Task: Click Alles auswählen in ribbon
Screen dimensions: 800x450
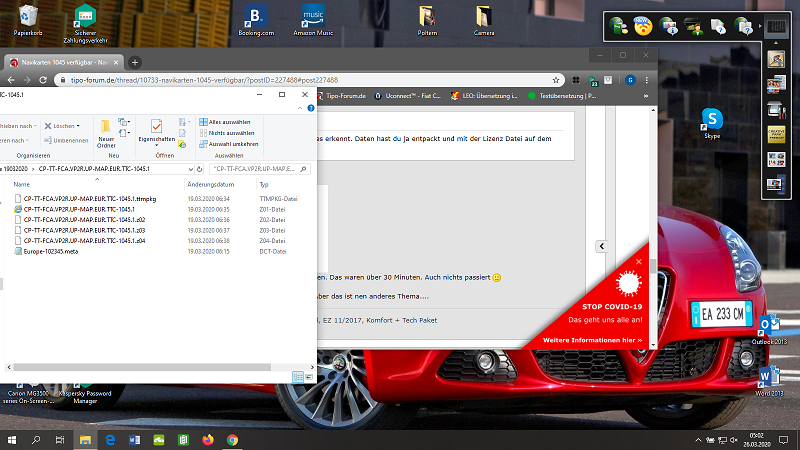Action: coord(226,121)
